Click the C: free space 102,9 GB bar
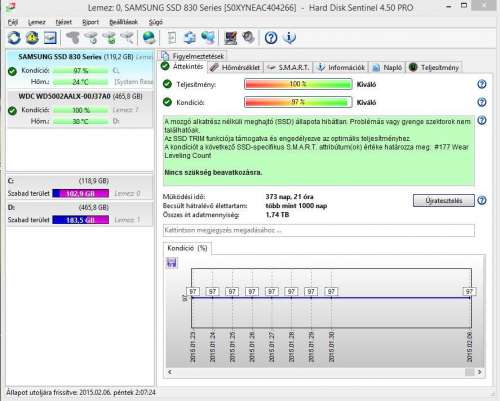 coord(81,193)
